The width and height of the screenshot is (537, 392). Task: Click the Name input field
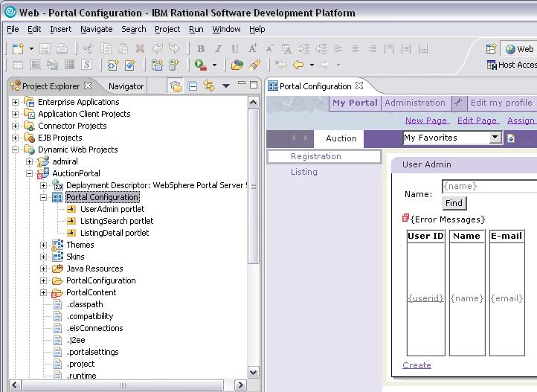point(489,187)
